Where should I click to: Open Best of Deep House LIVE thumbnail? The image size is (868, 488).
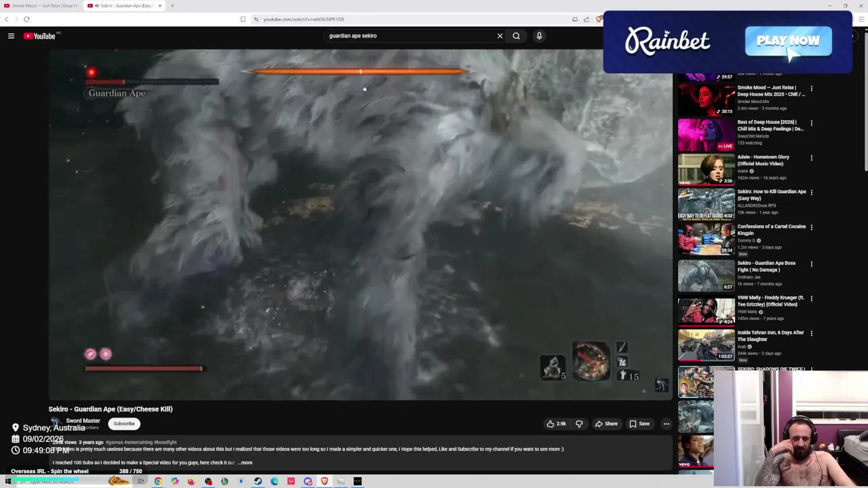[x=706, y=134]
